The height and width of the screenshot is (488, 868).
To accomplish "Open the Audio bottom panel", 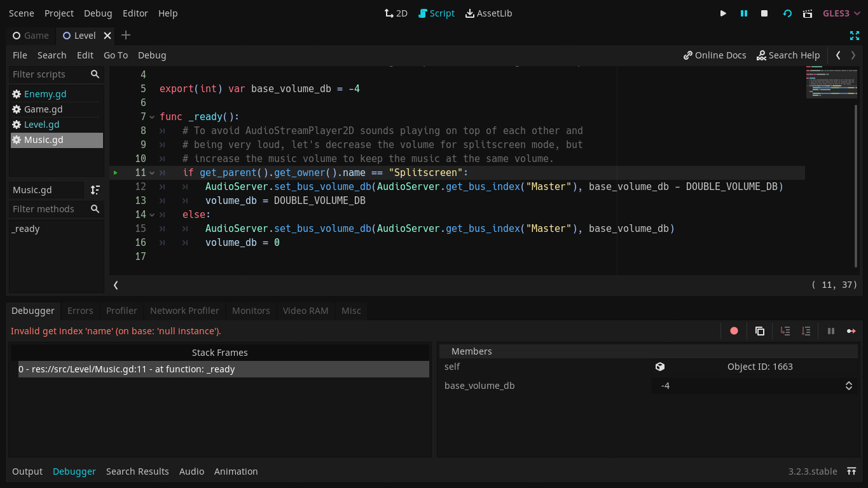I will (x=191, y=471).
